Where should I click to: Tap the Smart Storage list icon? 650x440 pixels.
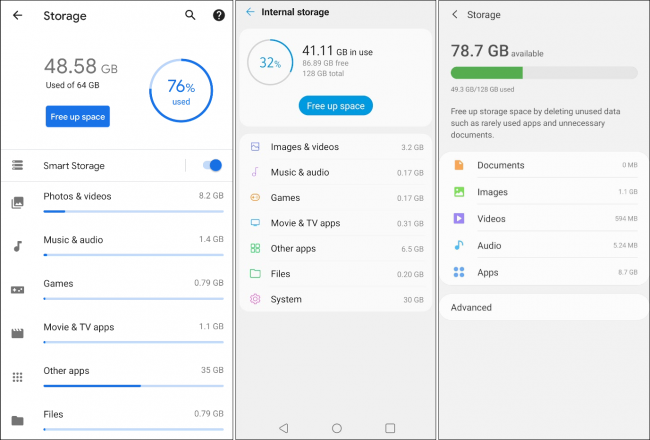click(x=17, y=165)
